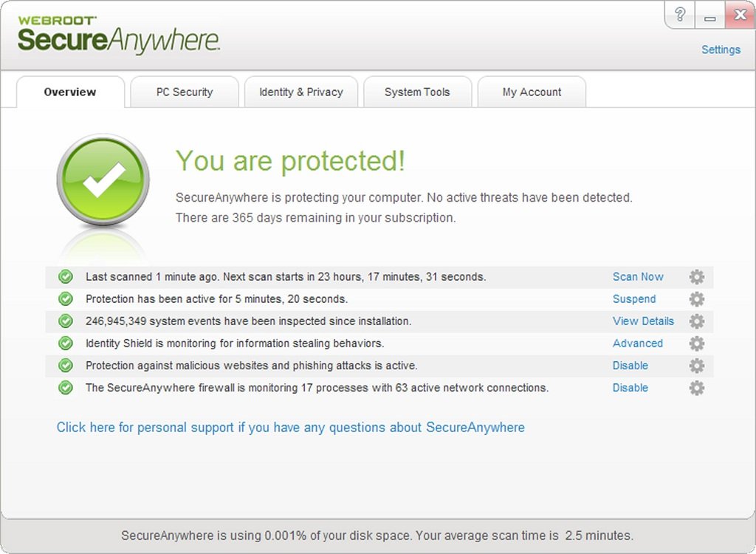Open the Identity & Privacy tab

(x=300, y=92)
